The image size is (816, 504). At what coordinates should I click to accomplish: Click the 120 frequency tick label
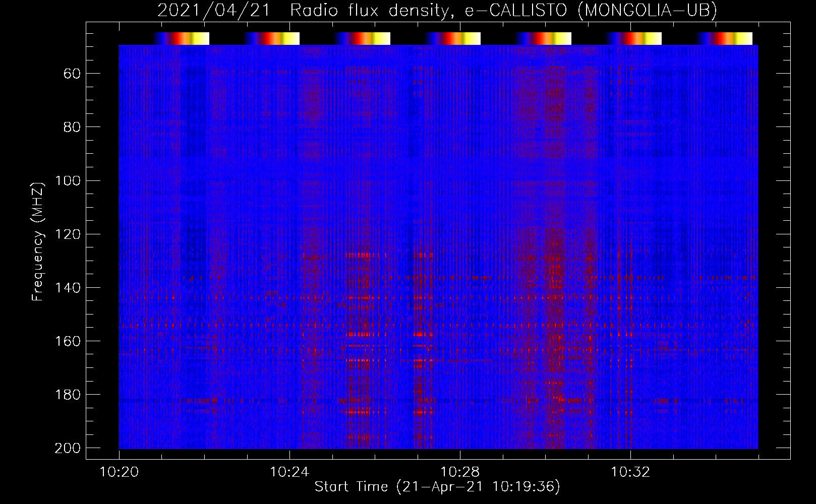68,234
